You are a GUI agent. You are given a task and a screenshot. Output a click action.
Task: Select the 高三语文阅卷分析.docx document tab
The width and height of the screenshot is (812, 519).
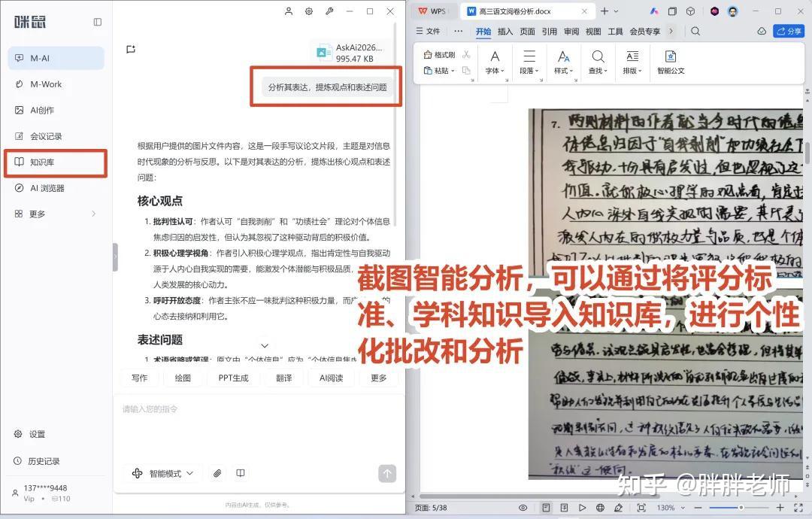tap(527, 11)
